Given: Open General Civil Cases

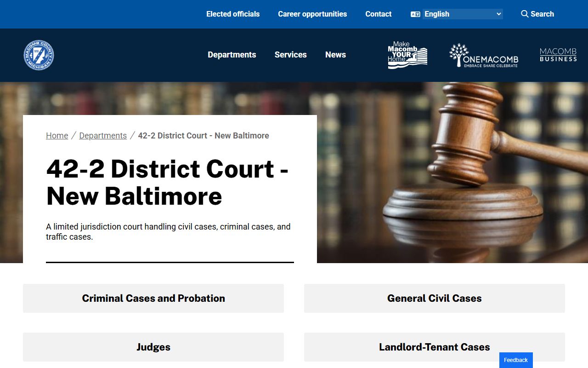Looking at the screenshot, I should (435, 298).
